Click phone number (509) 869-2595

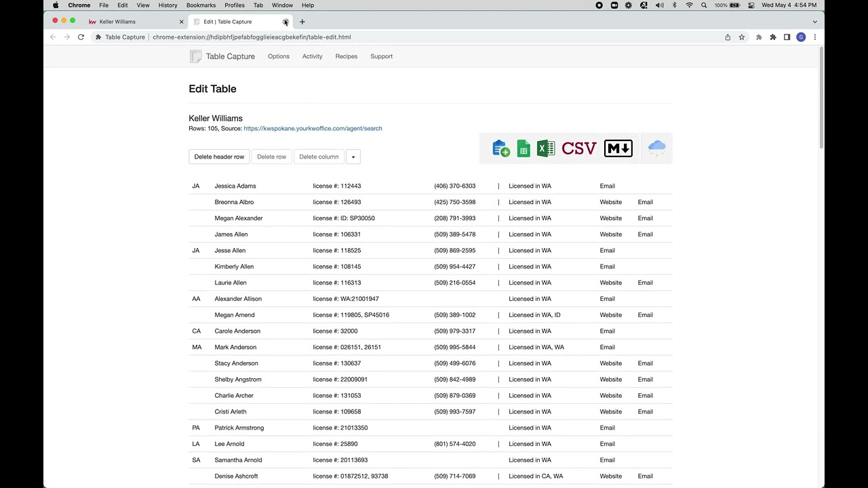click(454, 251)
